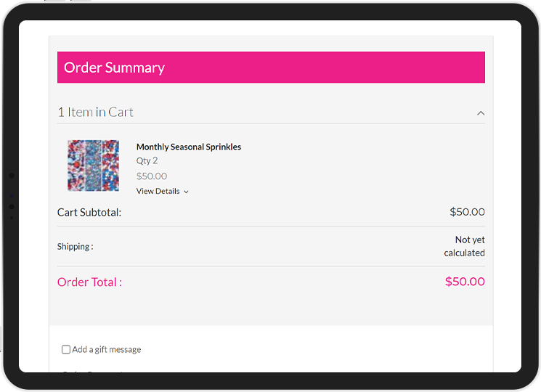The image size is (541, 392).
Task: Click the 1 Item in Cart heading
Action: click(x=95, y=113)
